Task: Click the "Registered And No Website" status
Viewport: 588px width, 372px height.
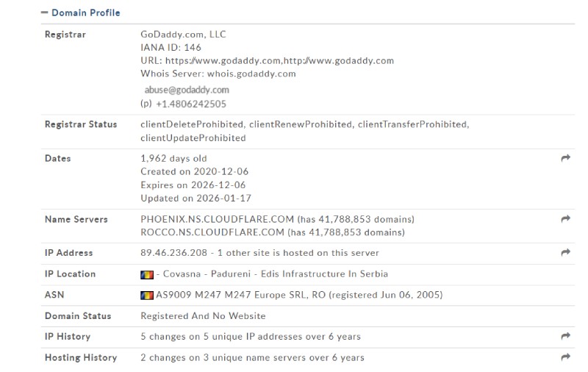Action: tap(203, 316)
